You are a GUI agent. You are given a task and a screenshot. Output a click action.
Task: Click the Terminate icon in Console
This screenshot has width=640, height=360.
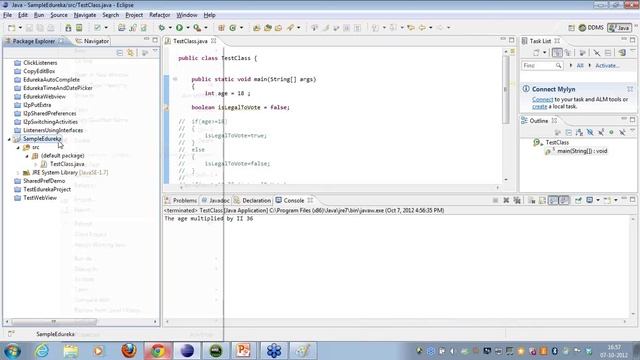(495, 200)
